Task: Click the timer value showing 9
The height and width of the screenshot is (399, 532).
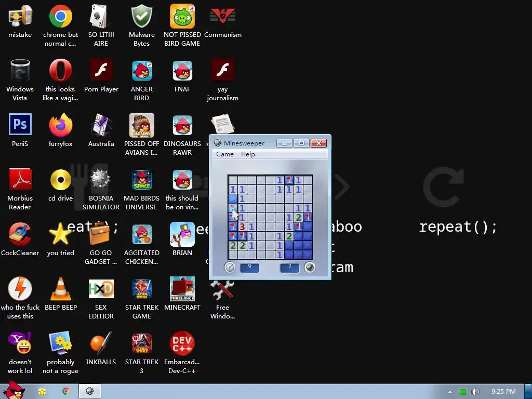Action: coord(249,268)
